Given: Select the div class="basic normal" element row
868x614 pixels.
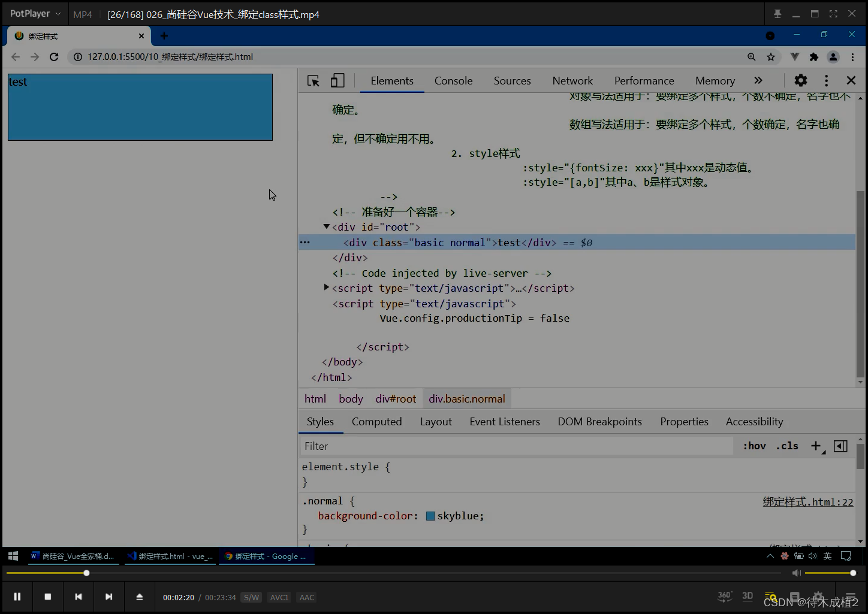Looking at the screenshot, I should coord(577,243).
